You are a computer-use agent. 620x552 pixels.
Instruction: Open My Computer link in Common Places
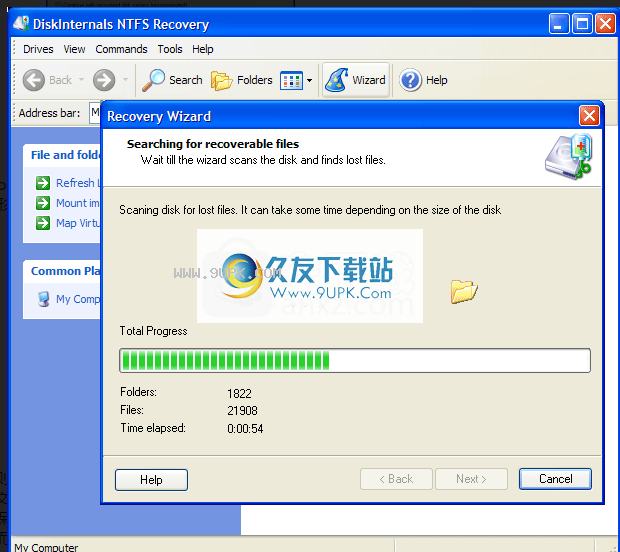click(x=78, y=299)
